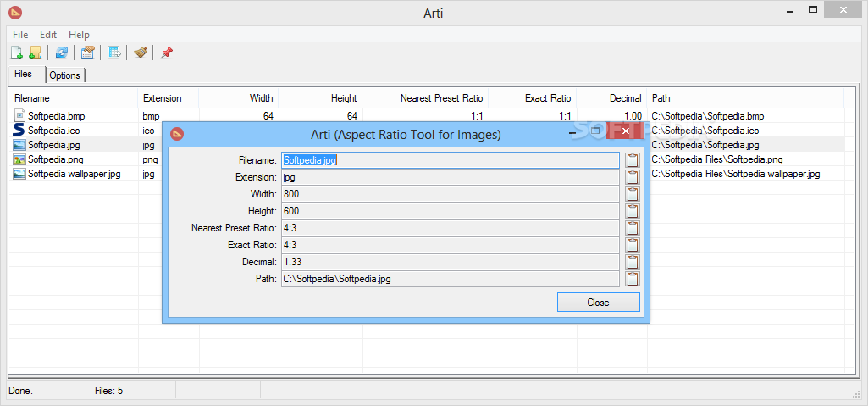Click the Softpedia.bmp file icon in list
868x406 pixels.
[x=19, y=116]
